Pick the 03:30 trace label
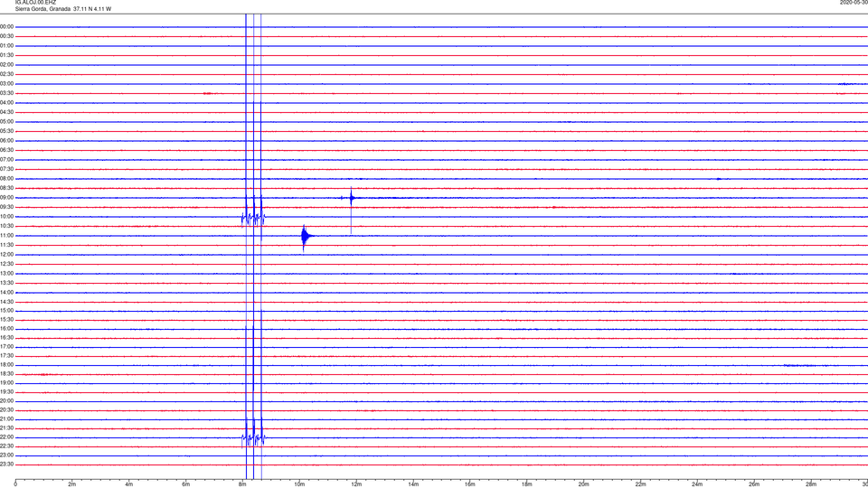This screenshot has width=868, height=488. tap(7, 93)
